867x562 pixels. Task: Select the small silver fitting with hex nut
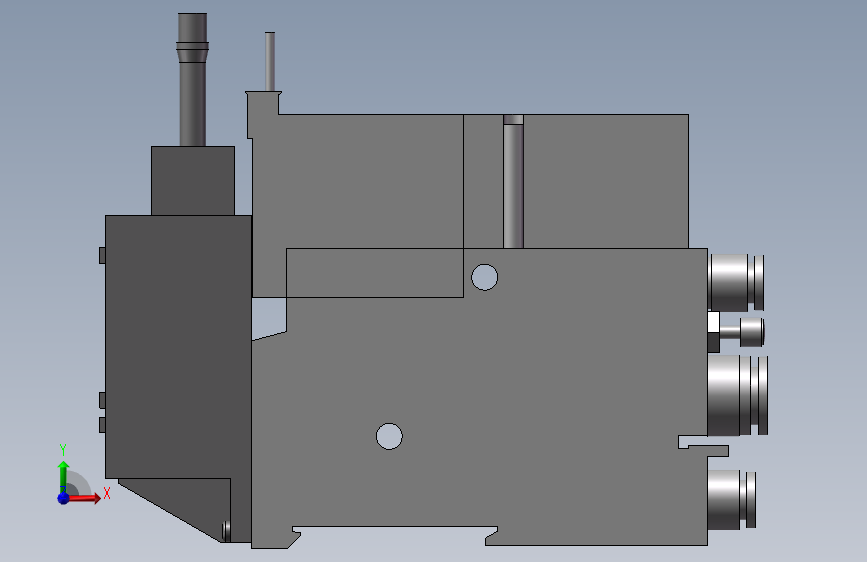tap(736, 332)
